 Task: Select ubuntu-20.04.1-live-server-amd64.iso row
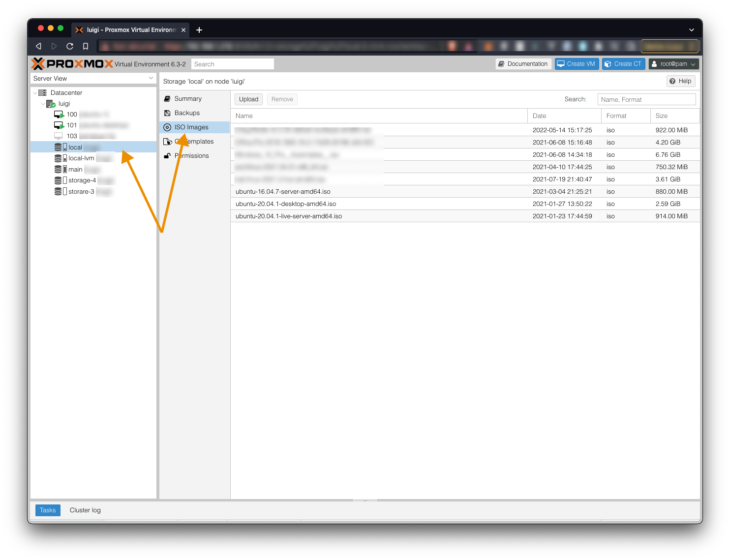pyautogui.click(x=465, y=216)
